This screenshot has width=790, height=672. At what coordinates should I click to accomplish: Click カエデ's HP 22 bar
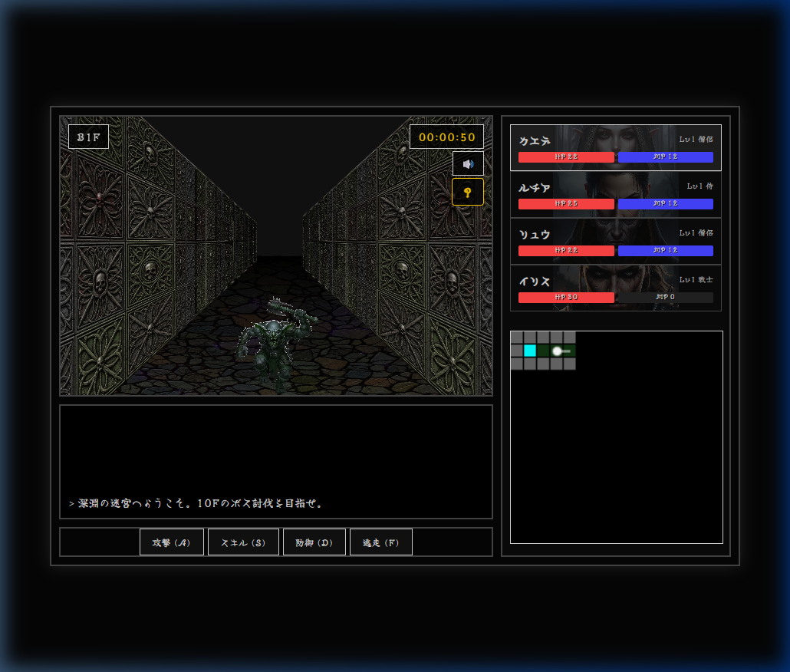566,157
